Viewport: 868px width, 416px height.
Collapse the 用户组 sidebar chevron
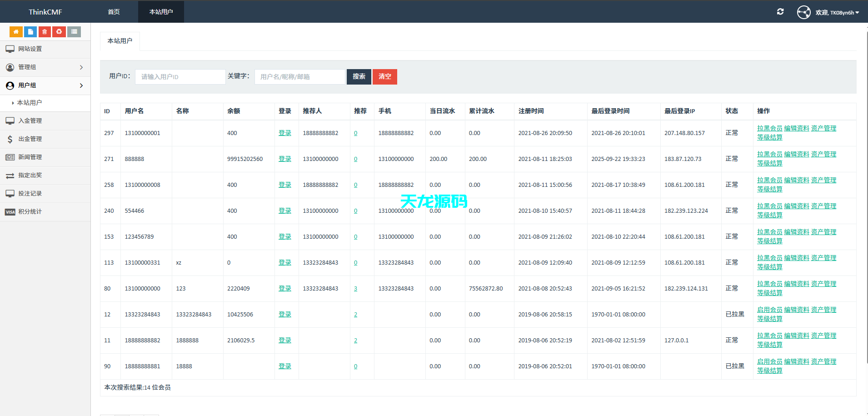click(x=81, y=85)
